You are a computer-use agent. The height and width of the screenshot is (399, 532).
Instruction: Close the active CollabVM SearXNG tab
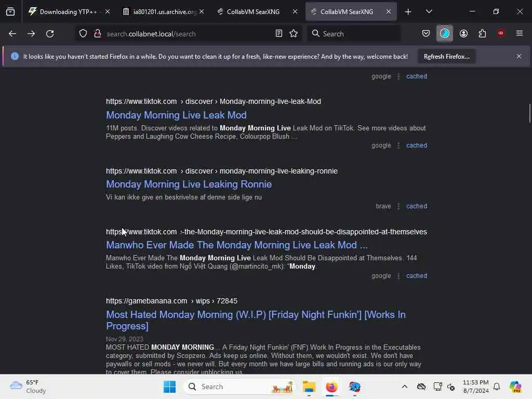(389, 11)
